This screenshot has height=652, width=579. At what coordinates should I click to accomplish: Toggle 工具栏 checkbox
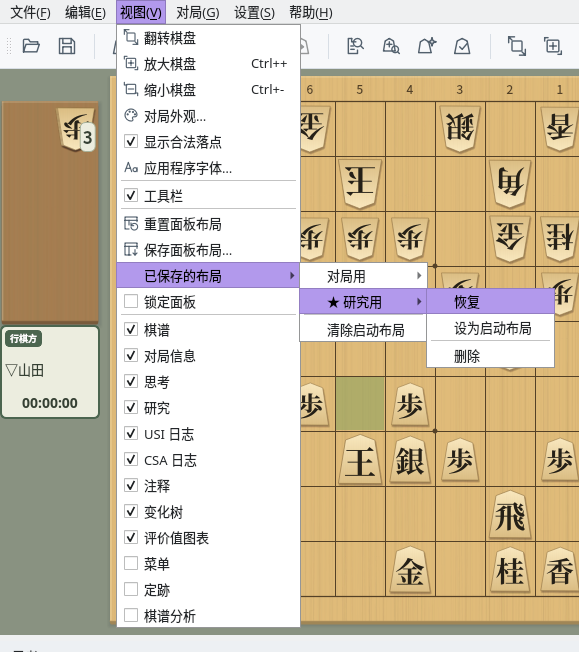[x=131, y=195]
